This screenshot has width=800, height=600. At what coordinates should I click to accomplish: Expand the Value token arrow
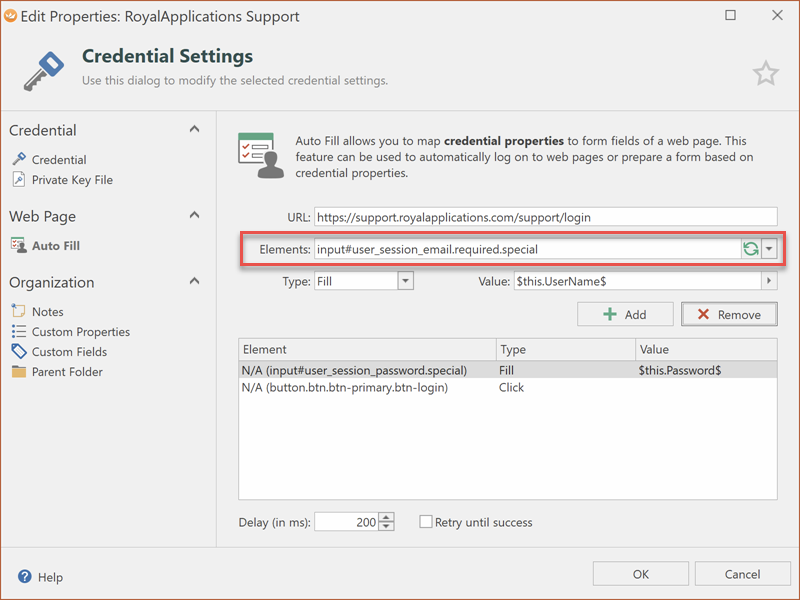click(x=769, y=282)
